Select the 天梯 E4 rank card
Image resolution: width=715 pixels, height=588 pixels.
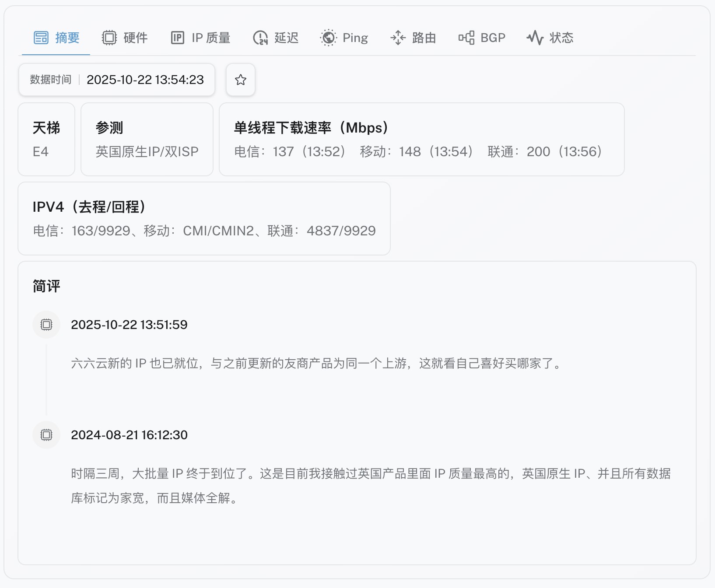(46, 140)
